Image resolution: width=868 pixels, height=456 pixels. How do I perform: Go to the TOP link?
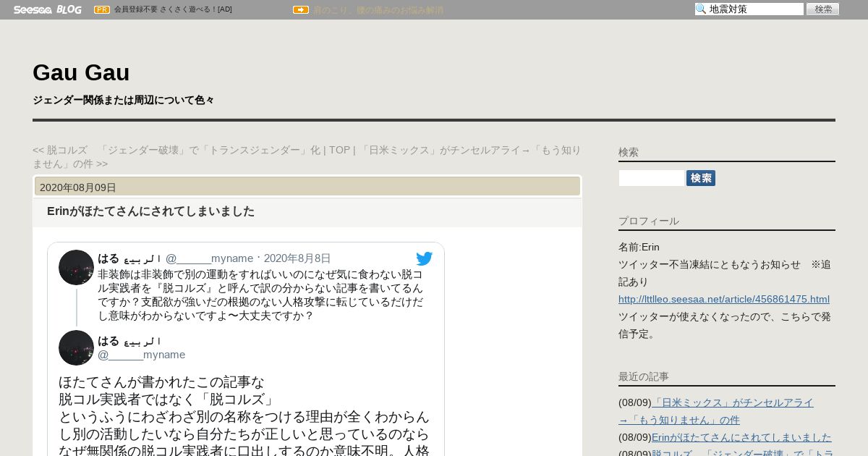coord(340,150)
